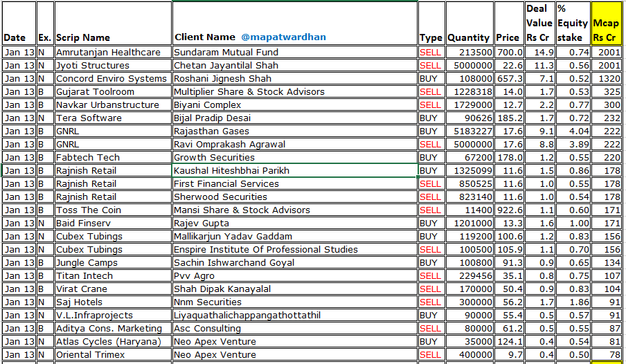Viewport: 626px width, 364px height.
Task: Click the V.L.Infraprojects cell
Action: (x=113, y=316)
